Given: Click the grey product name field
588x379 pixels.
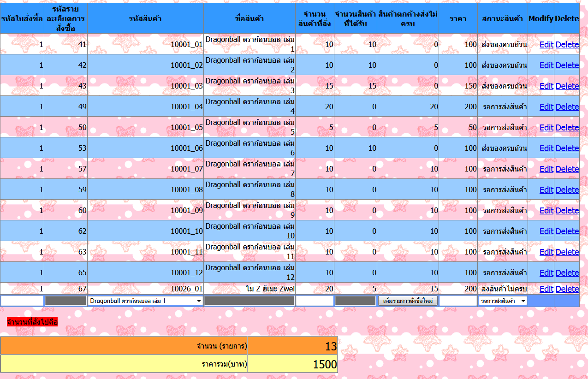Looking at the screenshot, I should click(249, 301).
